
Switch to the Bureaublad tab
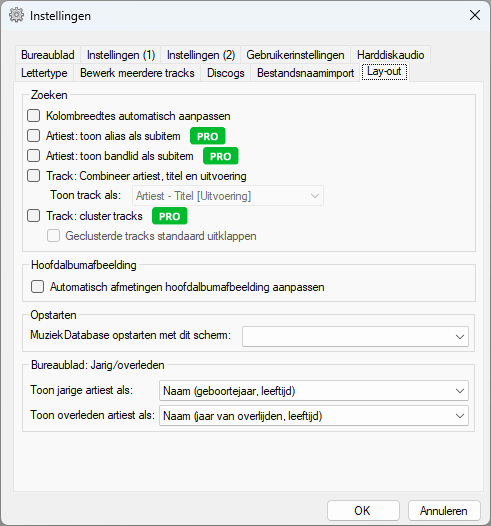(x=48, y=55)
